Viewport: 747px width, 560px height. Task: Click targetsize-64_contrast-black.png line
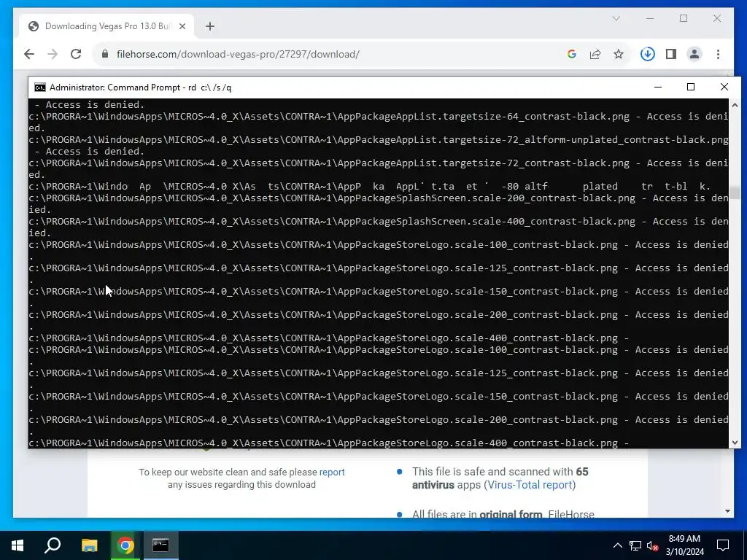(x=379, y=117)
